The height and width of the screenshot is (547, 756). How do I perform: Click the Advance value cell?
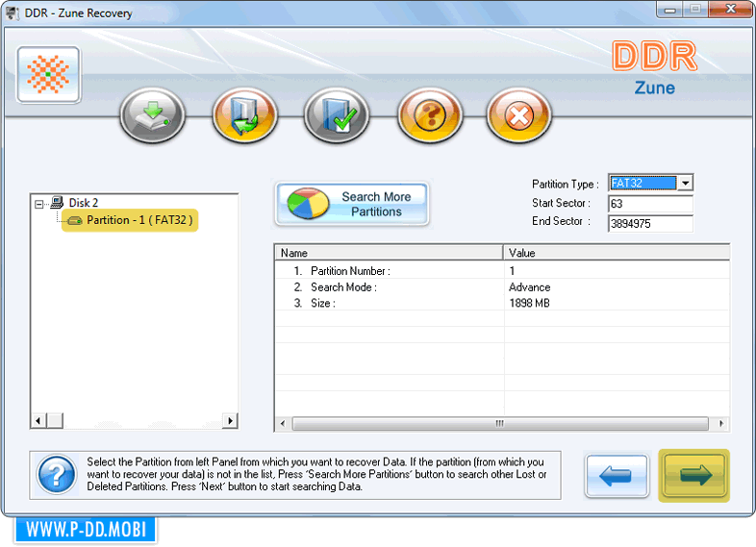click(529, 287)
